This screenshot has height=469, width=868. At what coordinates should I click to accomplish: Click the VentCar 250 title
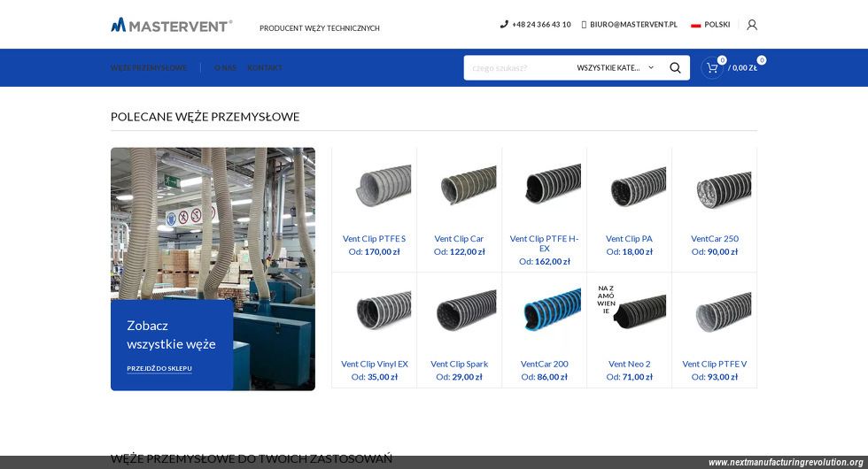tap(715, 239)
